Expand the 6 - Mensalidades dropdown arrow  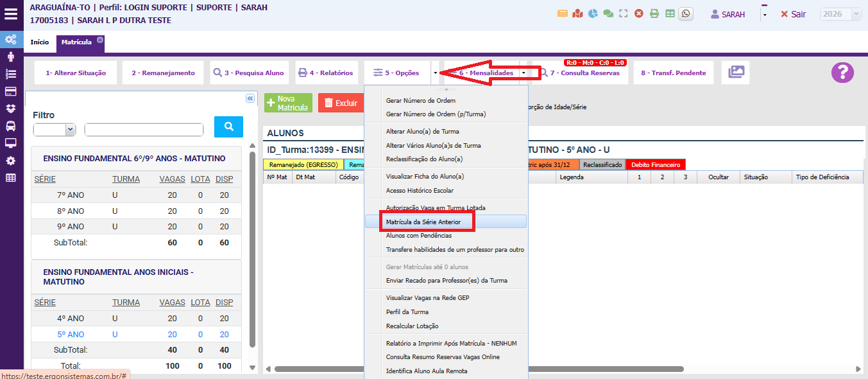(x=523, y=73)
